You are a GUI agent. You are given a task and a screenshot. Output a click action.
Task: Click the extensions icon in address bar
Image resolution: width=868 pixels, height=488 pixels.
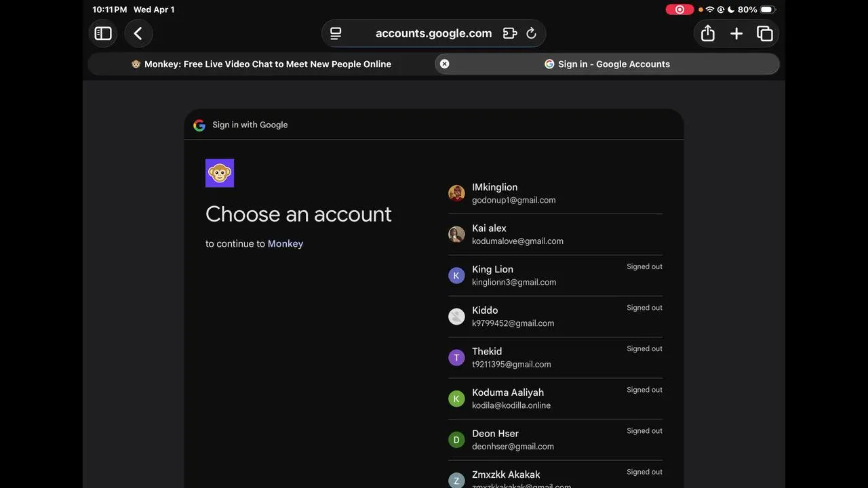tap(510, 33)
